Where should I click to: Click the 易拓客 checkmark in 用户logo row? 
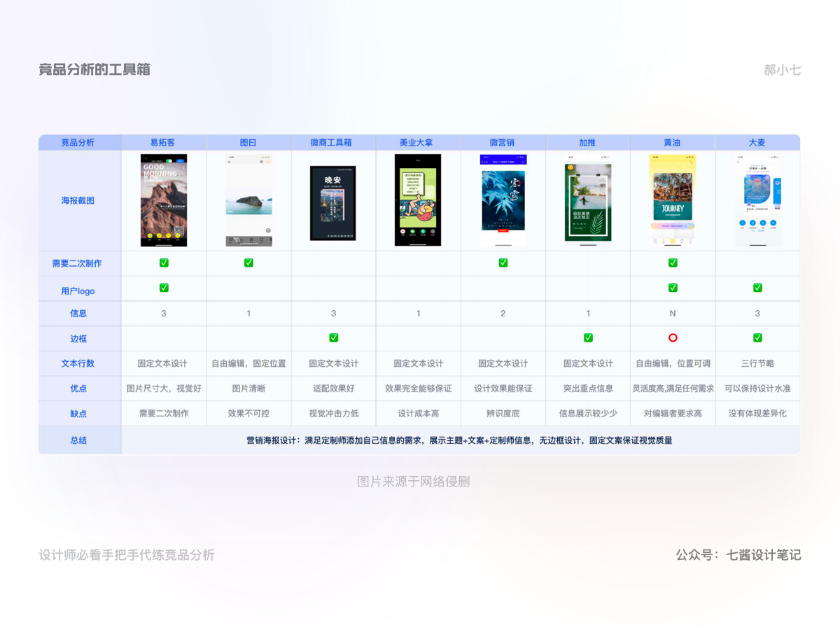tap(164, 288)
